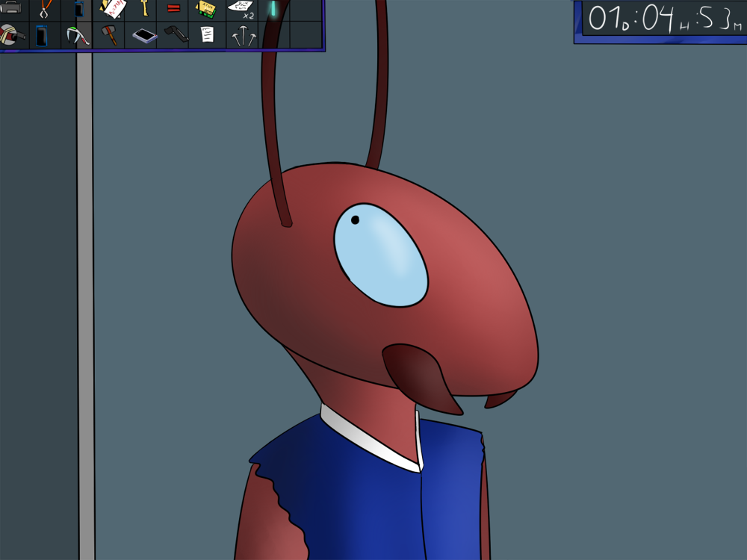
Task: Choose the curved blade tool with red handle
Action: point(77,35)
